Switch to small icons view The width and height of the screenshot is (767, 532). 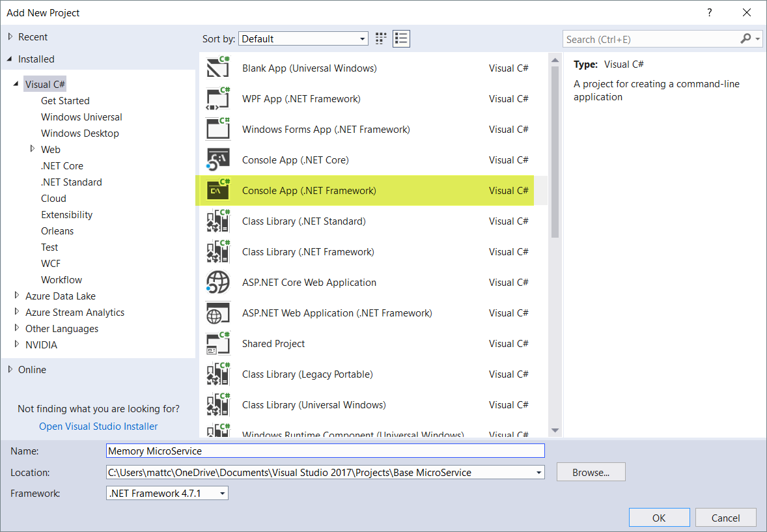[x=381, y=38]
